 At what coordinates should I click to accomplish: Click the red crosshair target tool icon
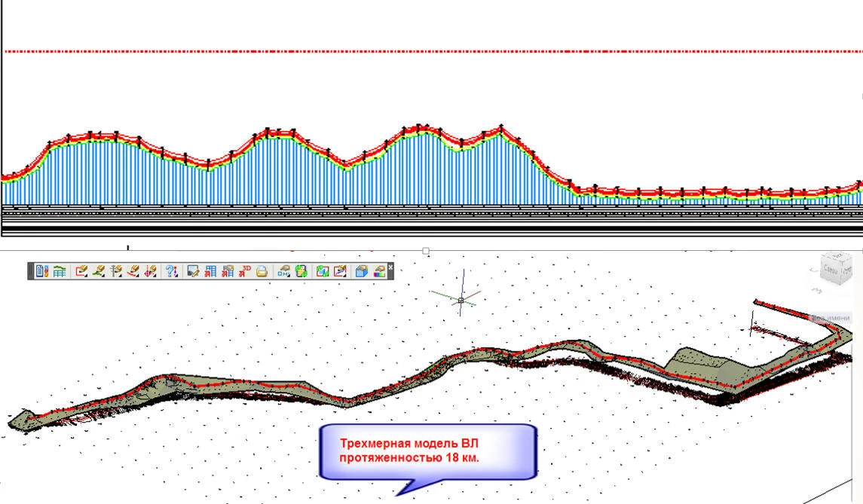tap(150, 271)
